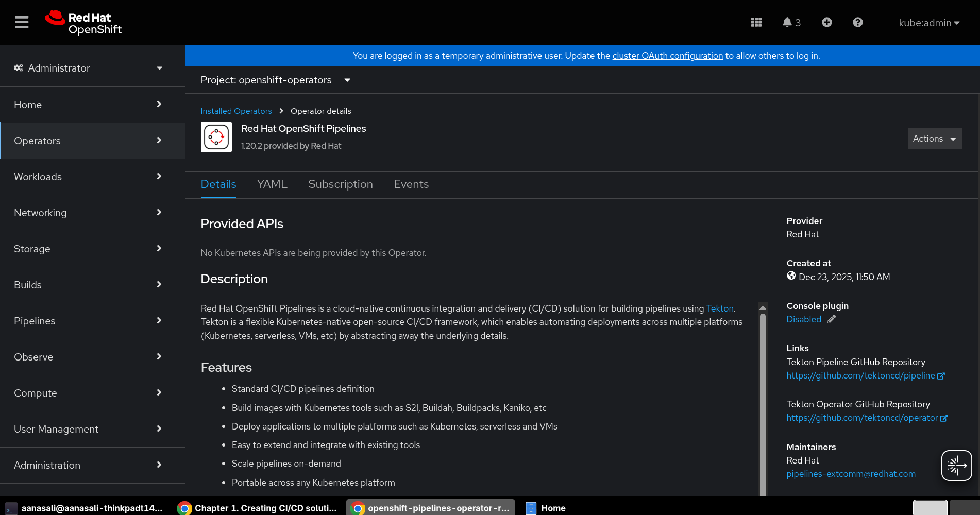Viewport: 980px width, 515px height.
Task: Click the Red Hat OpenShift logo
Action: pyautogui.click(x=83, y=23)
